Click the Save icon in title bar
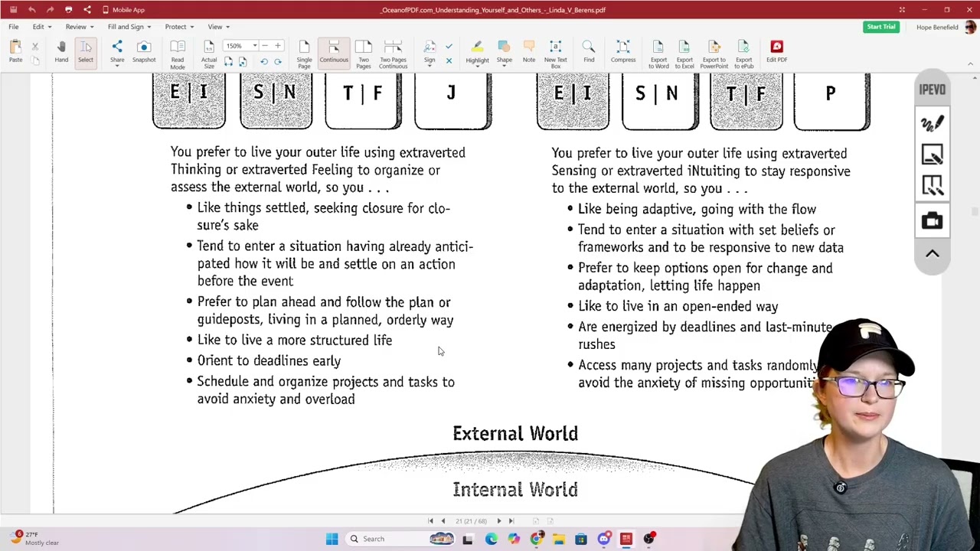This screenshot has height=551, width=980. click(x=13, y=10)
